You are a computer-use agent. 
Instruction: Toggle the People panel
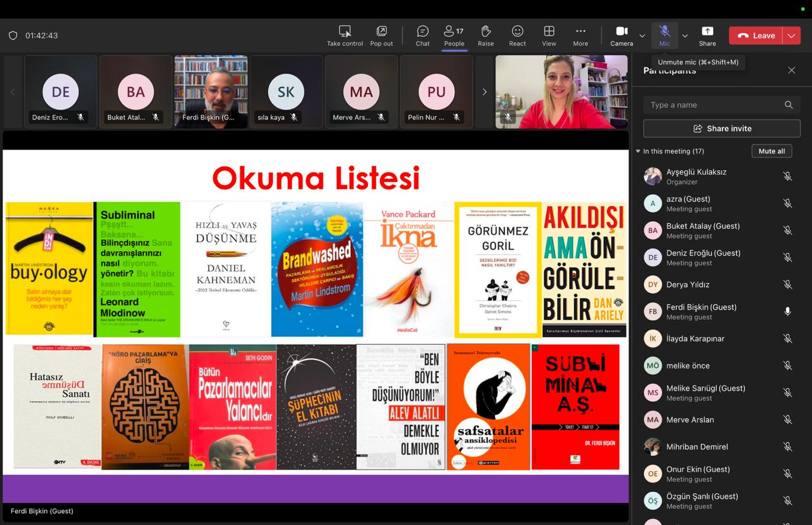(x=454, y=36)
